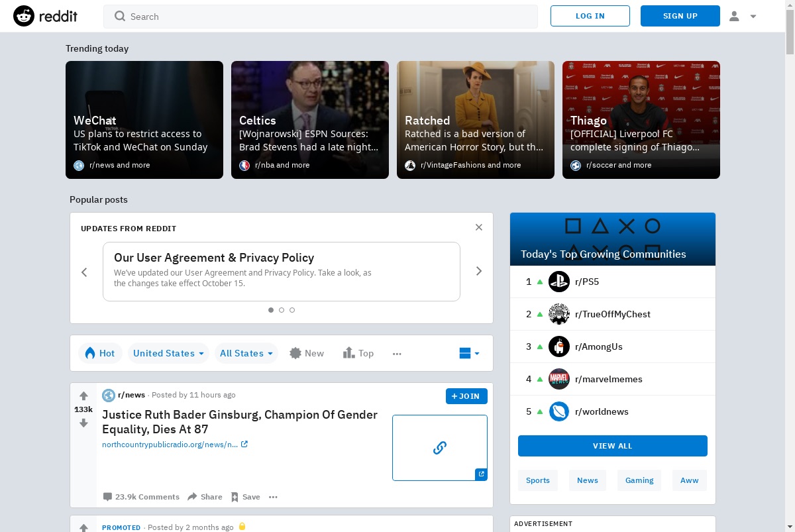Click r/PS5 community name
This screenshot has height=532, width=795.
pos(587,282)
